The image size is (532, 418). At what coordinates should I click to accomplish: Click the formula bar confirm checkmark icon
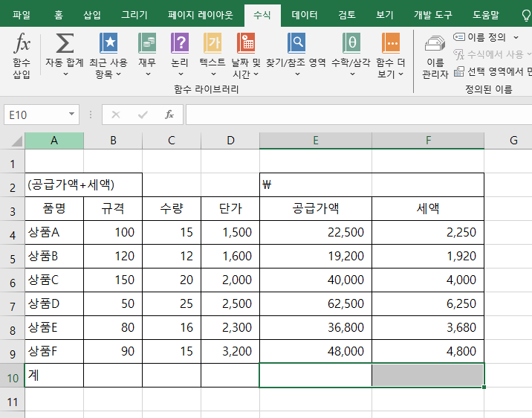[143, 115]
